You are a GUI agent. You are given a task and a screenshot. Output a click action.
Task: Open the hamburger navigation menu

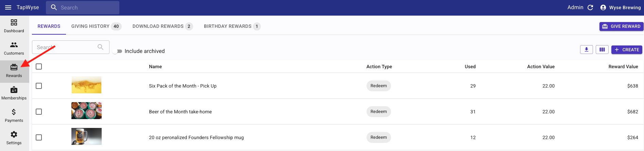(8, 7)
